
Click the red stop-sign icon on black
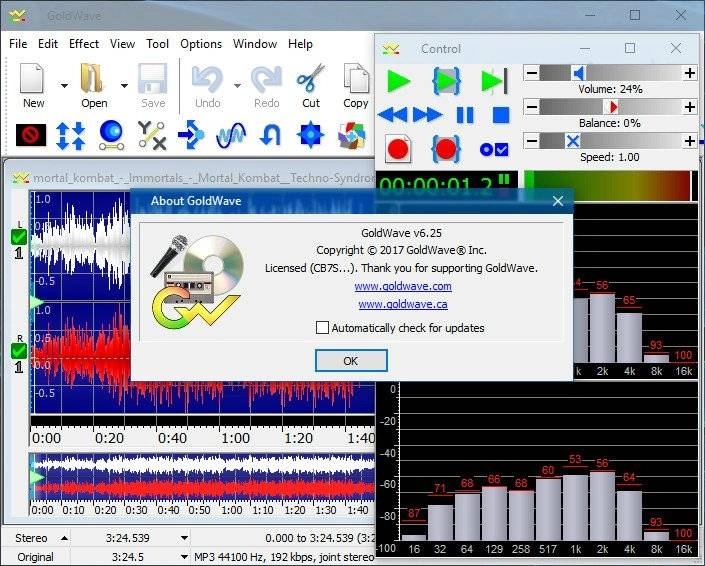(31, 134)
